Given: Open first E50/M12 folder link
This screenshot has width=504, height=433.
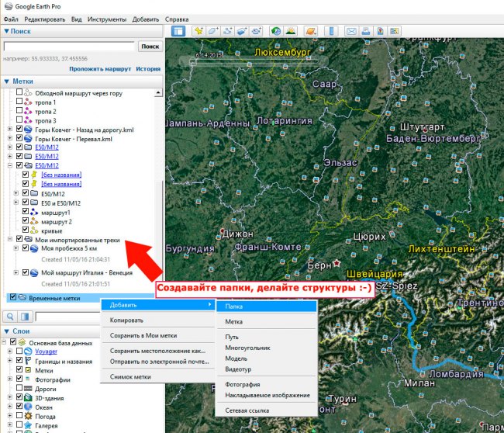Looking at the screenshot, I should pyautogui.click(x=47, y=147).
